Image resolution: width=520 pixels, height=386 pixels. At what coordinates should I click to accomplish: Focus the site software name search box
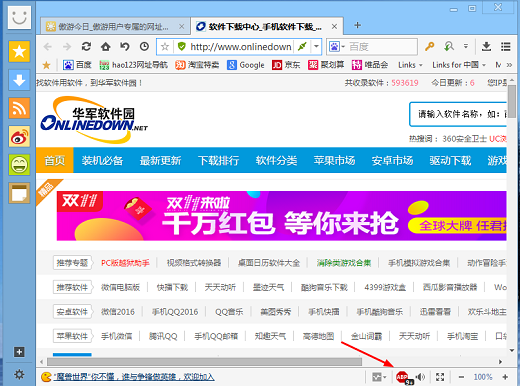click(458, 114)
